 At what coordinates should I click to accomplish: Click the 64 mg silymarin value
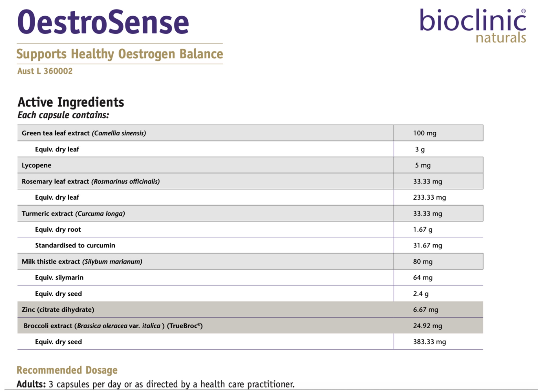(x=423, y=278)
